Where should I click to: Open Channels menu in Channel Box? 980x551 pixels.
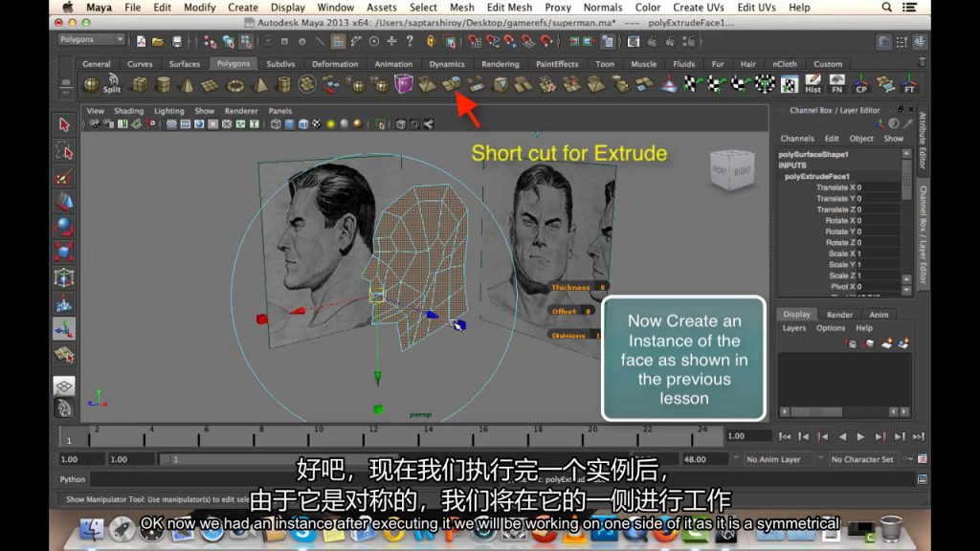797,138
